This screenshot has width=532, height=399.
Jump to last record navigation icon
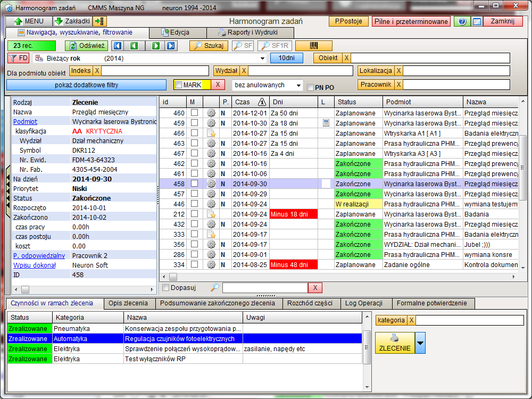(x=171, y=45)
